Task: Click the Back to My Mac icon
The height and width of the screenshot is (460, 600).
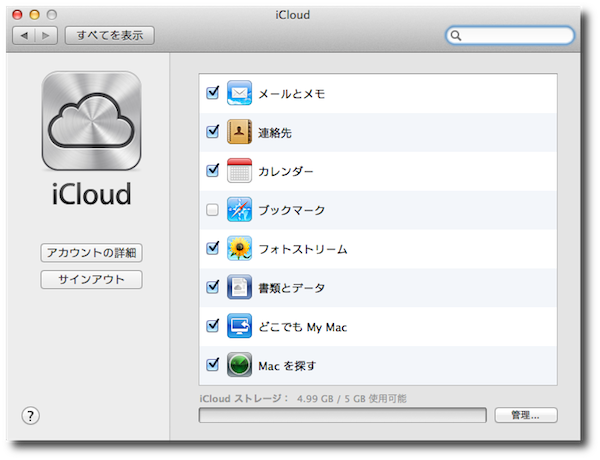Action: point(239,326)
